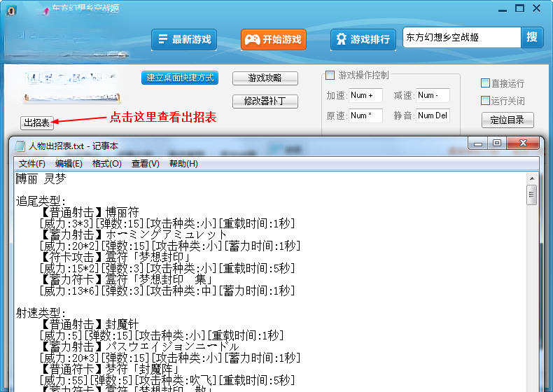The image size is (553, 392).
Task: Open the 最新游戏 latest games button
Action: tap(184, 39)
